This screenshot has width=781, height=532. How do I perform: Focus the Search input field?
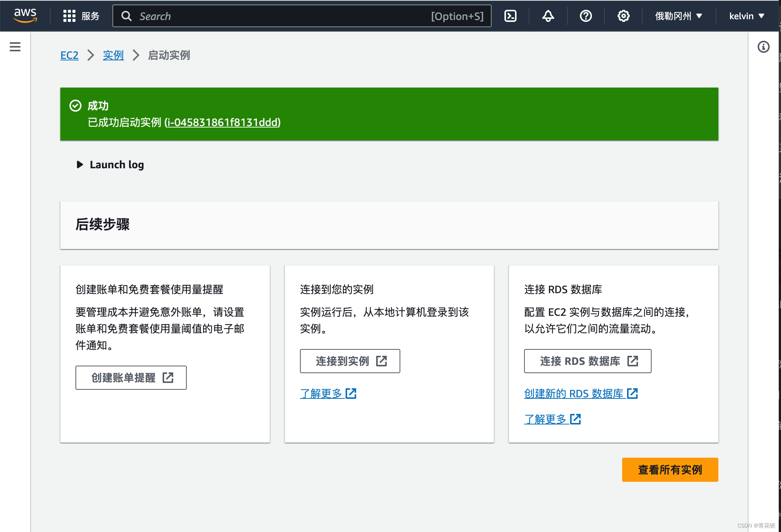point(302,16)
